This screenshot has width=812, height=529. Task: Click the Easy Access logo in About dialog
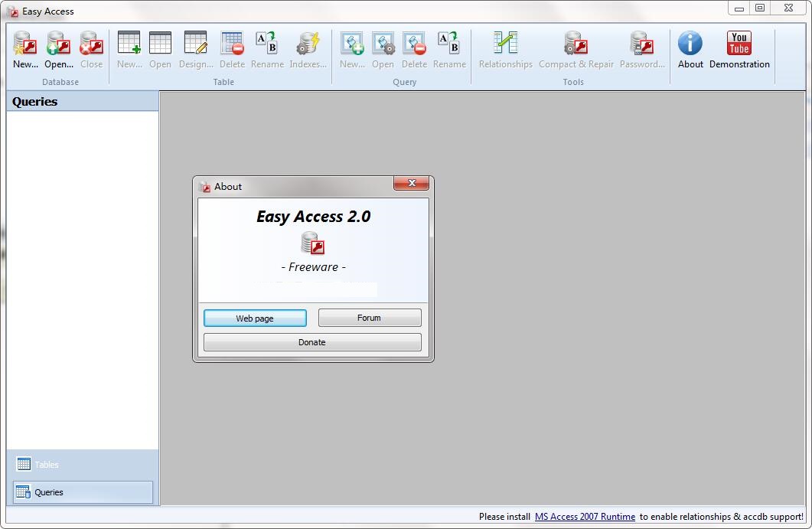pos(313,243)
